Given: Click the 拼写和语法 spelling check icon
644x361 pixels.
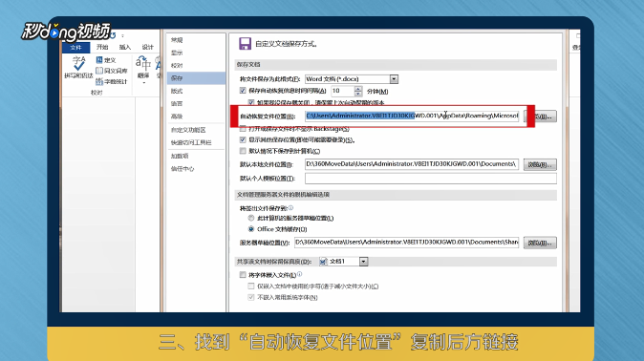Looking at the screenshot, I should (x=78, y=68).
